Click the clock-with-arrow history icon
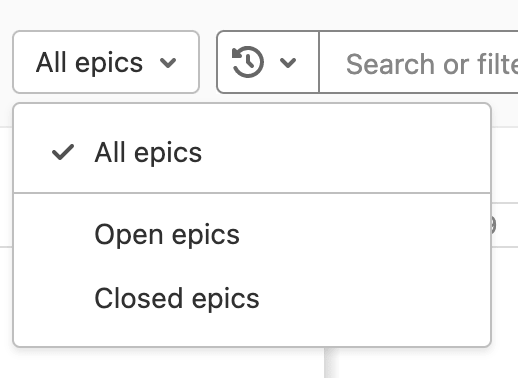Image resolution: width=518 pixels, height=378 pixels. point(248,62)
